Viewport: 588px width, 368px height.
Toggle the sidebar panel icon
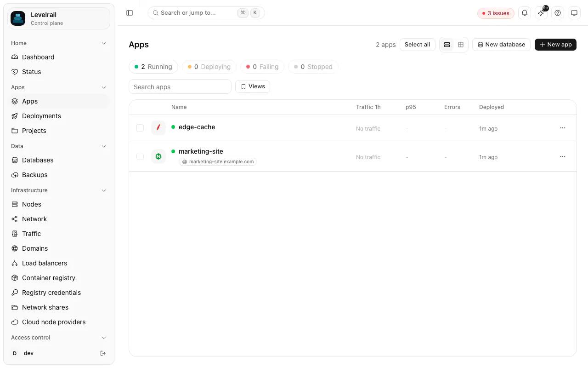click(x=130, y=13)
